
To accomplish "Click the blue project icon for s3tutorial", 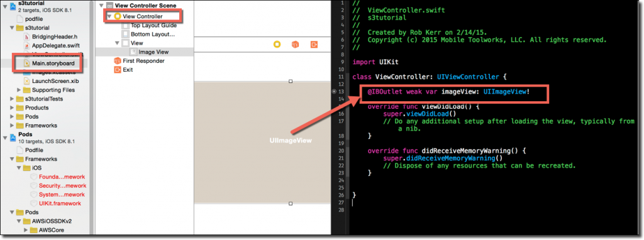I will (13, 6).
